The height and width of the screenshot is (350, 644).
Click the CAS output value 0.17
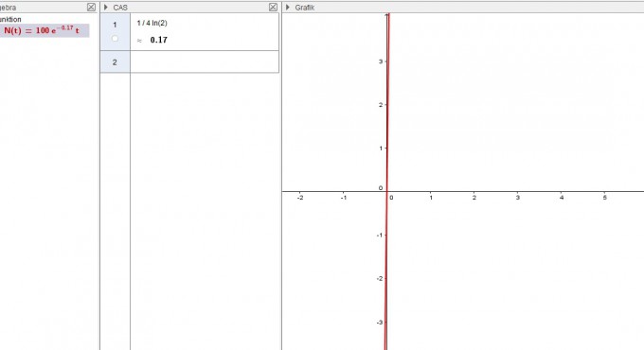[158, 40]
